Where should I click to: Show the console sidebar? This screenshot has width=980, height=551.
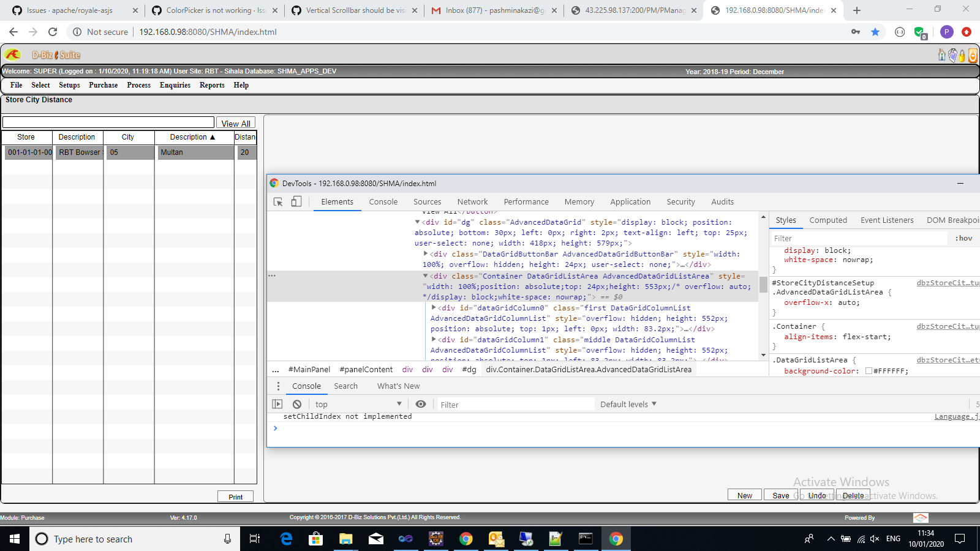pos(277,404)
